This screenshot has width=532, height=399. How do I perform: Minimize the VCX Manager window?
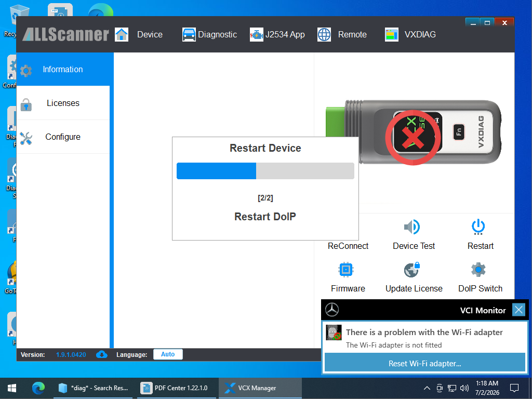pos(473,23)
